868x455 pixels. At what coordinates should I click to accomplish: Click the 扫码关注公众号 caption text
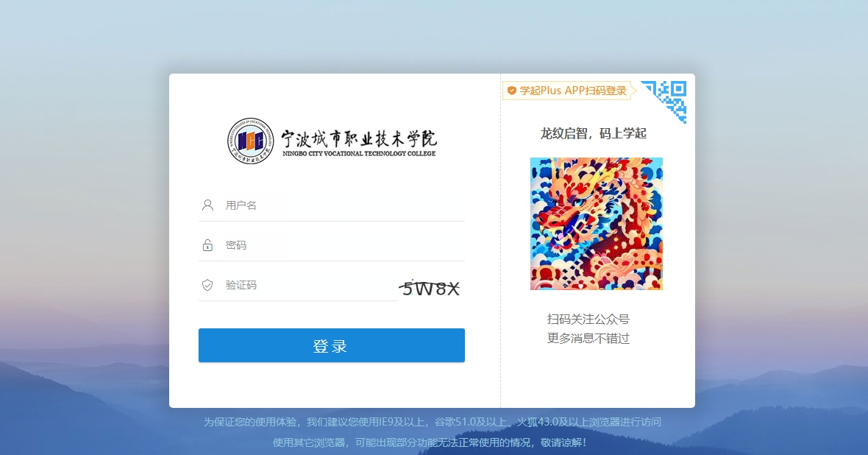588,319
